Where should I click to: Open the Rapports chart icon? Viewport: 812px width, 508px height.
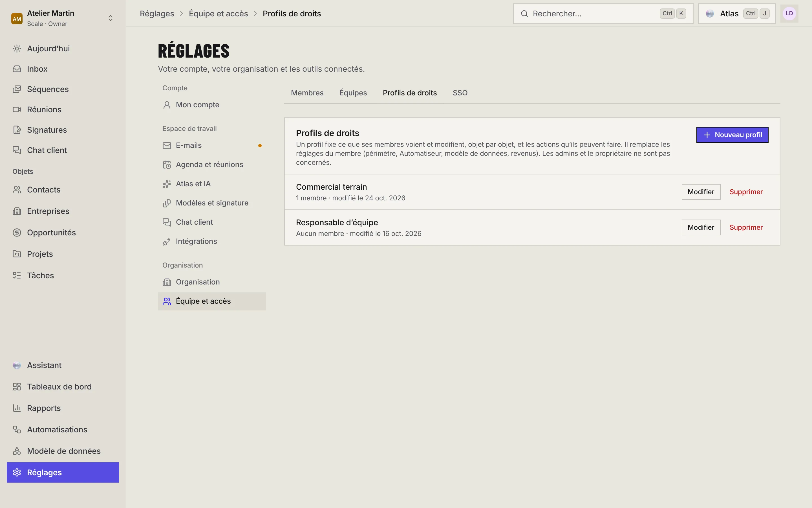pos(17,408)
